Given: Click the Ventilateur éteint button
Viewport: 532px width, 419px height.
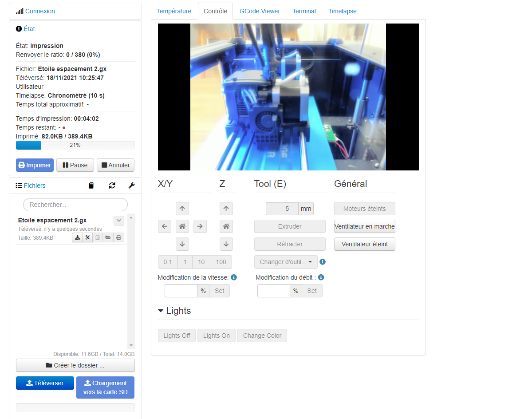Looking at the screenshot, I should (x=364, y=244).
